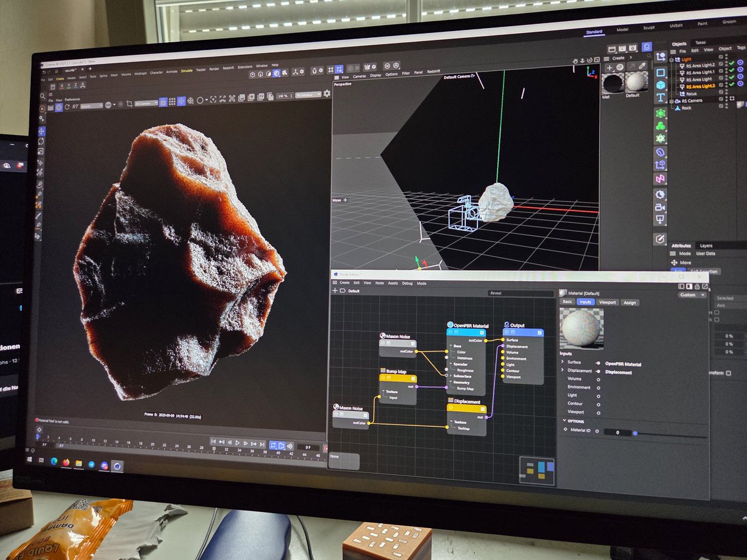Click the null object icon atop object palette

pos(660,57)
